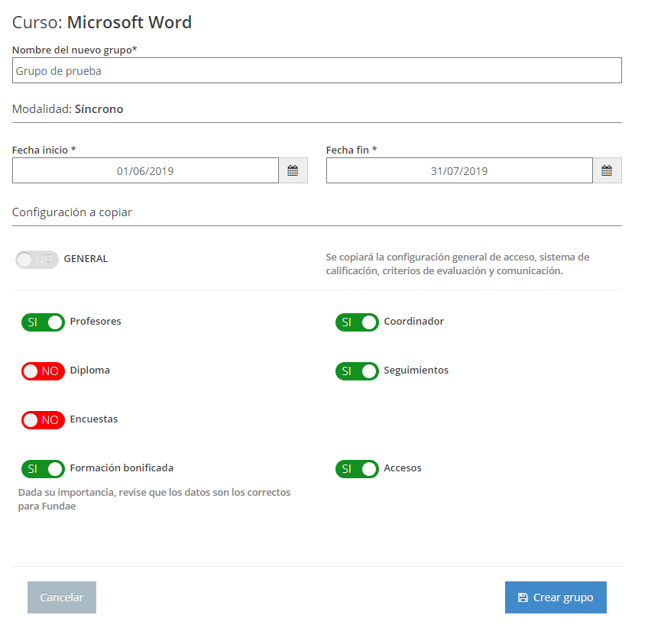648x644 pixels.
Task: Click the Seguimientos label
Action: pyautogui.click(x=416, y=371)
